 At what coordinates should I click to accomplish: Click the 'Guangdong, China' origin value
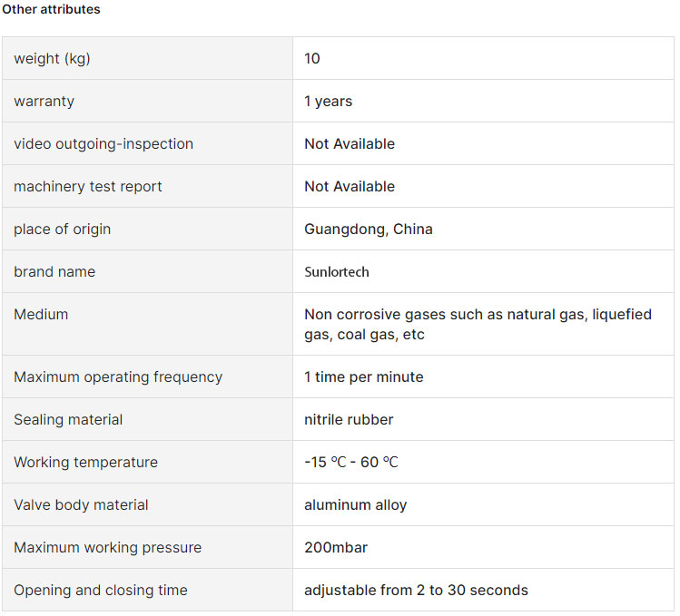pos(369,229)
